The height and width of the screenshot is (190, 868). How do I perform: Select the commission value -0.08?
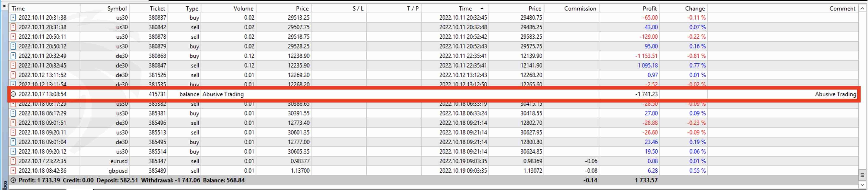pyautogui.click(x=591, y=171)
